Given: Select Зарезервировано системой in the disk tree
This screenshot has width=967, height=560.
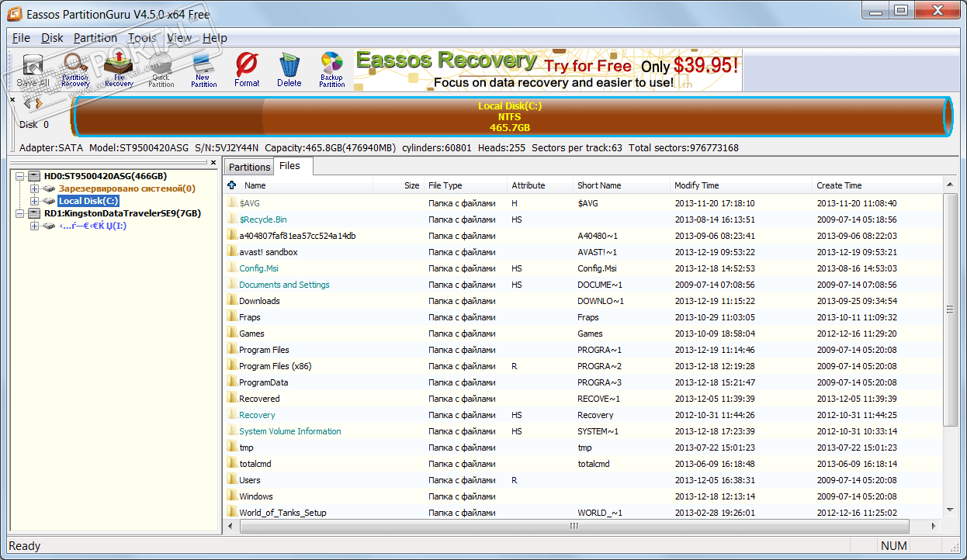Looking at the screenshot, I should 127,188.
